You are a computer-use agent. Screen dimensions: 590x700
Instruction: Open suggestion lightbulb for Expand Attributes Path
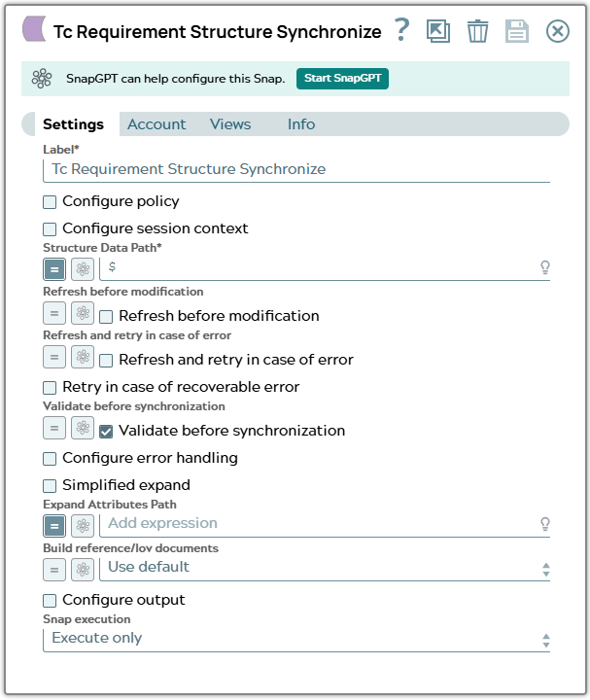(545, 524)
